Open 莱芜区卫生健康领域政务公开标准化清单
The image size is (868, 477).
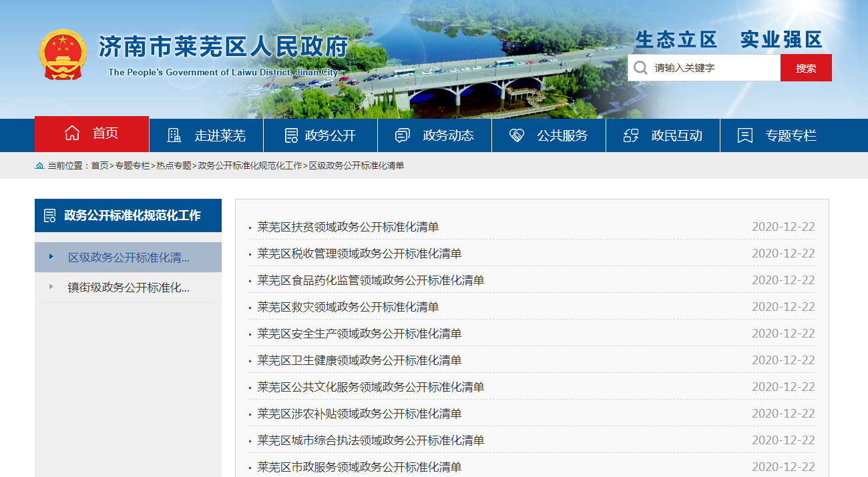[359, 360]
